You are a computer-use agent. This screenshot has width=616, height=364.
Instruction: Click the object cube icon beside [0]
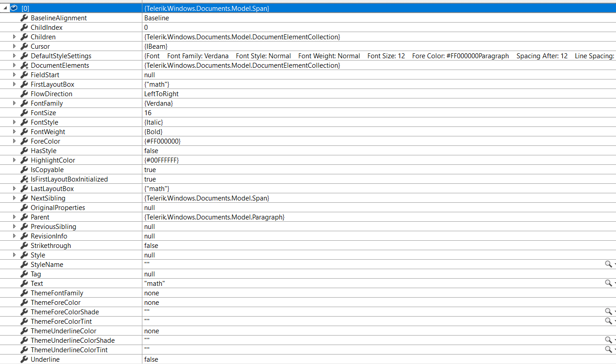[14, 8]
